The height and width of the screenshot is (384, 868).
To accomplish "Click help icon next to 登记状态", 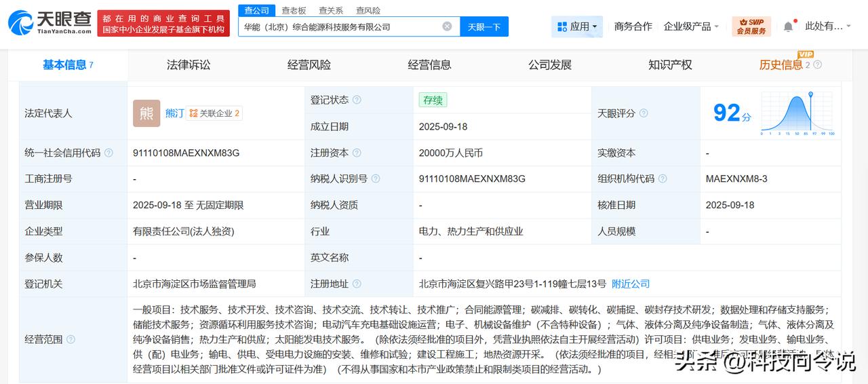I will pyautogui.click(x=357, y=100).
